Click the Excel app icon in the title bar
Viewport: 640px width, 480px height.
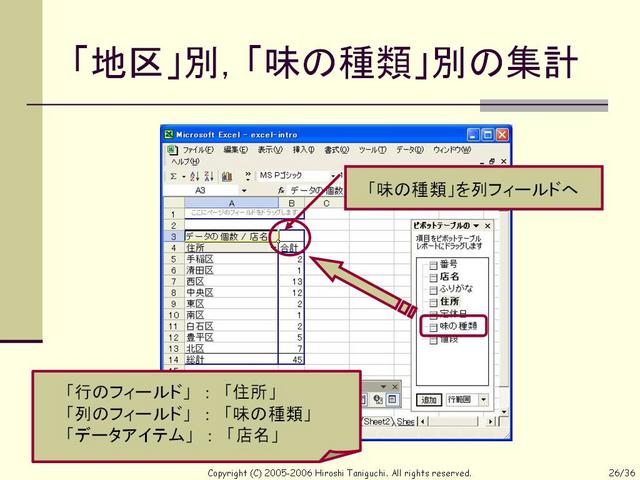tap(169, 134)
